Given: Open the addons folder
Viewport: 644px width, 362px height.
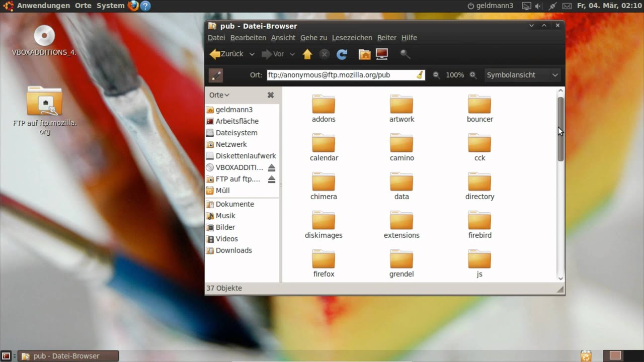Looking at the screenshot, I should point(324,109).
